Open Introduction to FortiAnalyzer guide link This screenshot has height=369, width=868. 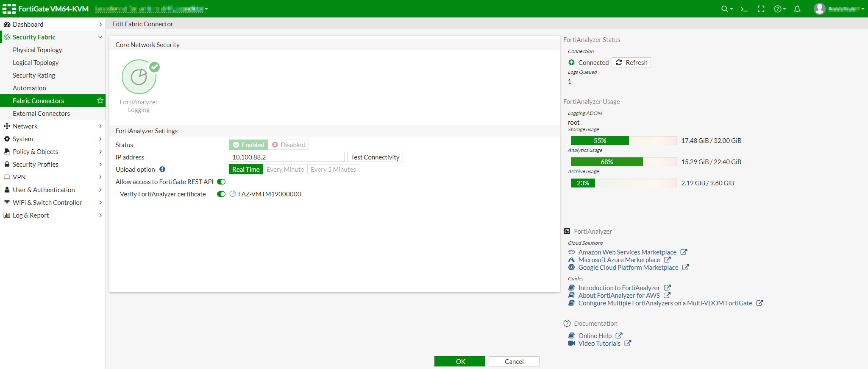click(x=619, y=288)
